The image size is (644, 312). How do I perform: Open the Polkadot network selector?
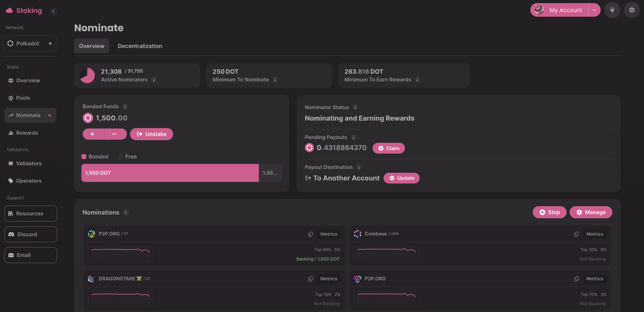tap(30, 44)
